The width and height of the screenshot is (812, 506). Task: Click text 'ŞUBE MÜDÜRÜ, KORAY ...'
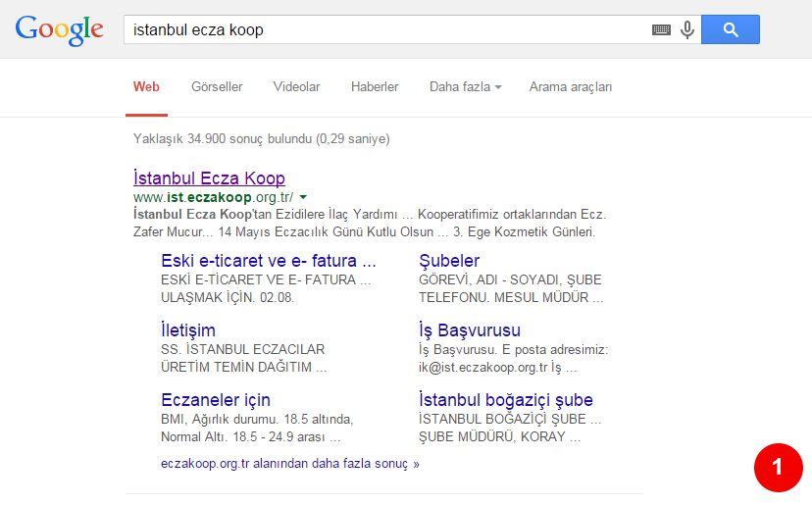pyautogui.click(x=500, y=436)
